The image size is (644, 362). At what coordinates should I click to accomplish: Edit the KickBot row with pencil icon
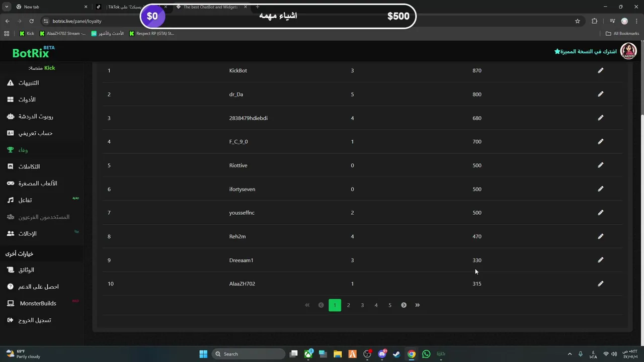tap(600, 70)
